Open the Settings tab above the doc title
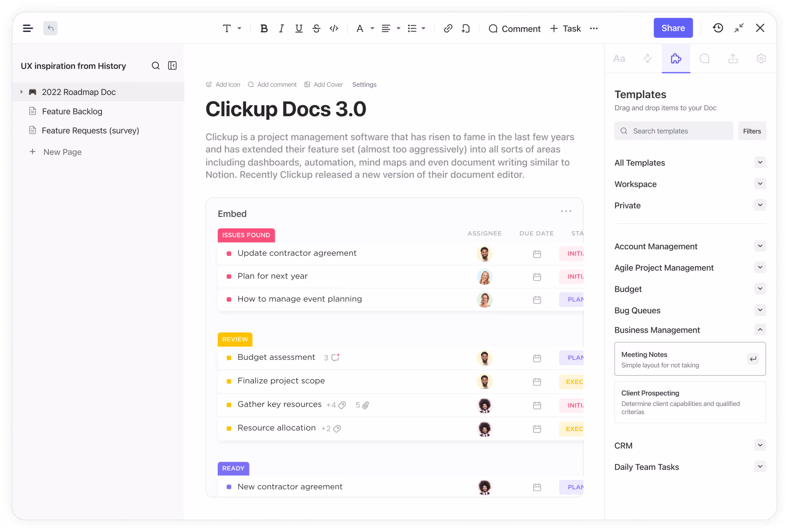 pyautogui.click(x=364, y=84)
